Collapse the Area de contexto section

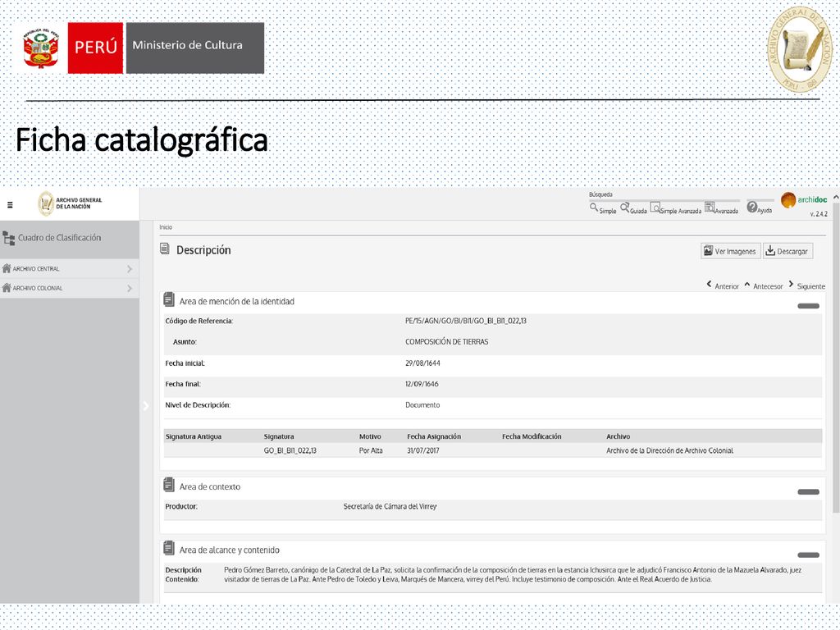pos(808,492)
